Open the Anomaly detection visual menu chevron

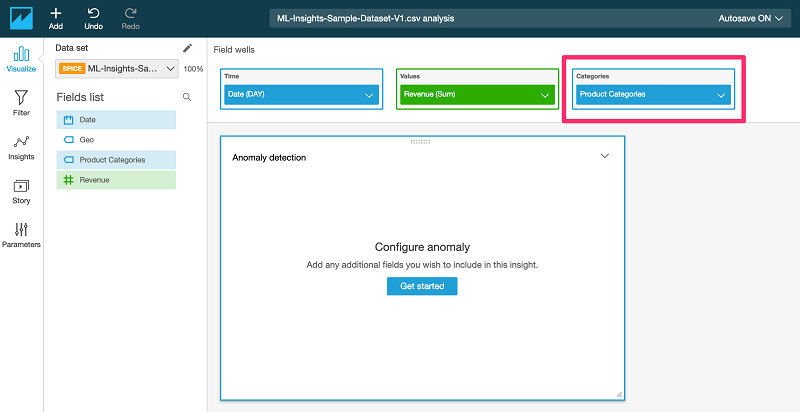pos(605,156)
